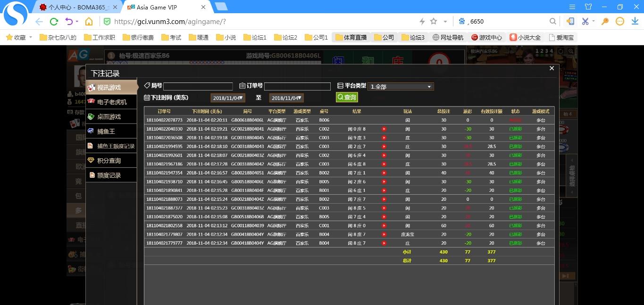Click the browser refresh icon

point(54,21)
